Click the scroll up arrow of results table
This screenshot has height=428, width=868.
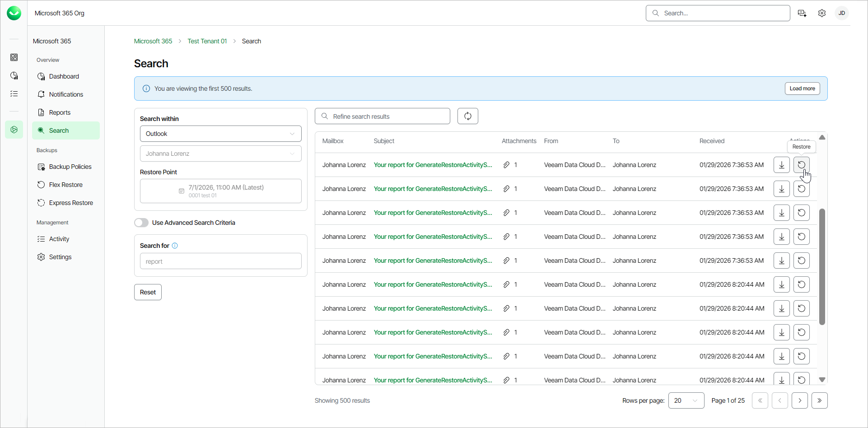822,137
